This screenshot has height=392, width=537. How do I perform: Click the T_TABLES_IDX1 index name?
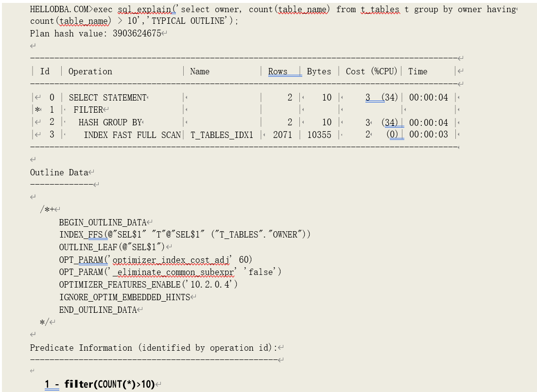[222, 135]
